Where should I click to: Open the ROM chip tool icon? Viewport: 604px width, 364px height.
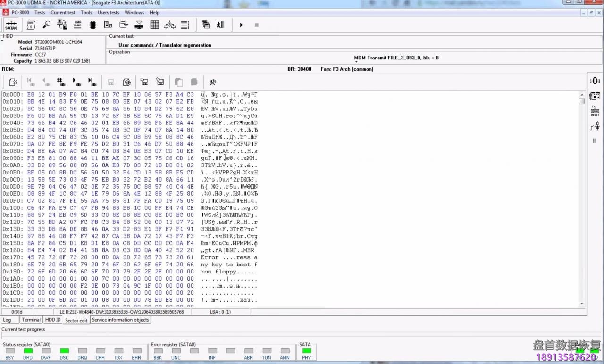pos(92,25)
